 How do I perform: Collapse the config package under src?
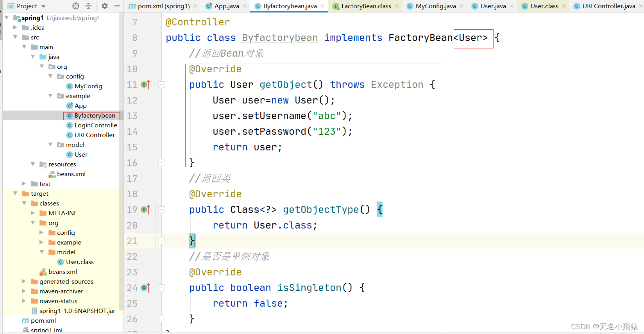[50, 76]
